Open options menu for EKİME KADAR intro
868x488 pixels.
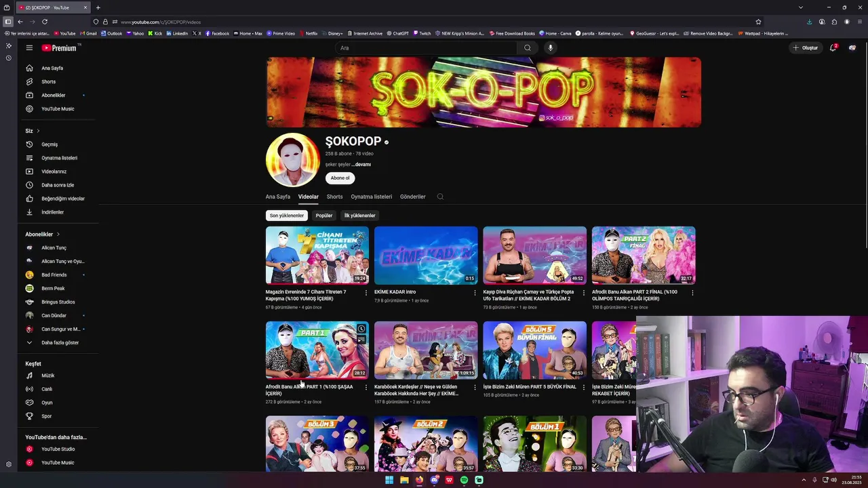tap(475, 293)
